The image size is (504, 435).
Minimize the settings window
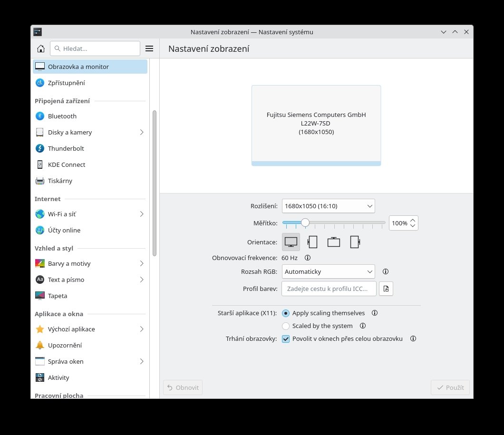click(x=444, y=32)
